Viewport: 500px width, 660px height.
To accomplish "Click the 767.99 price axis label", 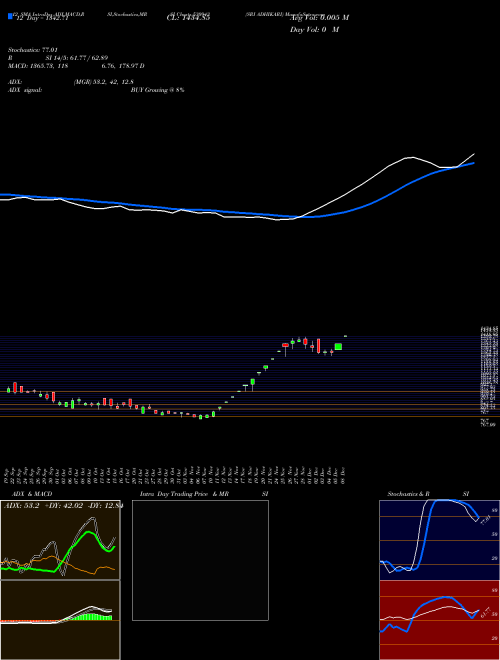I will pyautogui.click(x=488, y=425).
